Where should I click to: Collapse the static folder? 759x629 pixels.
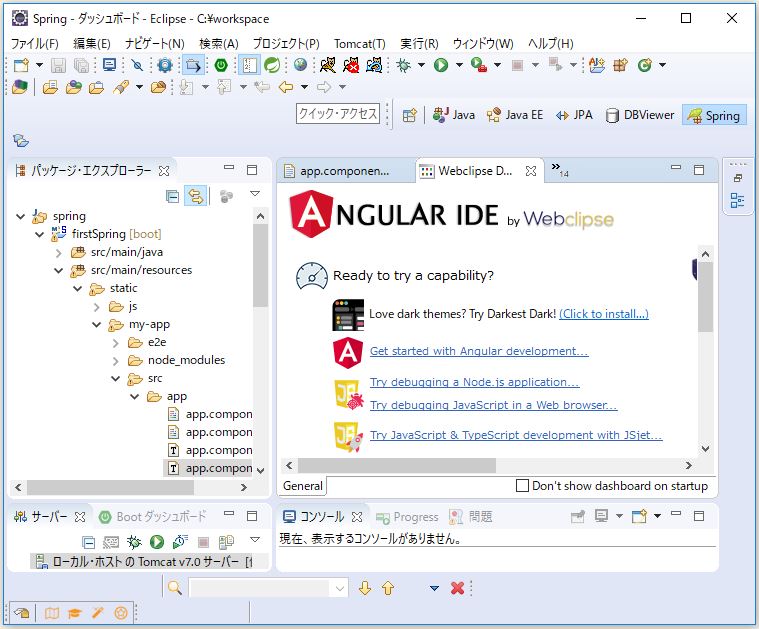click(77, 289)
